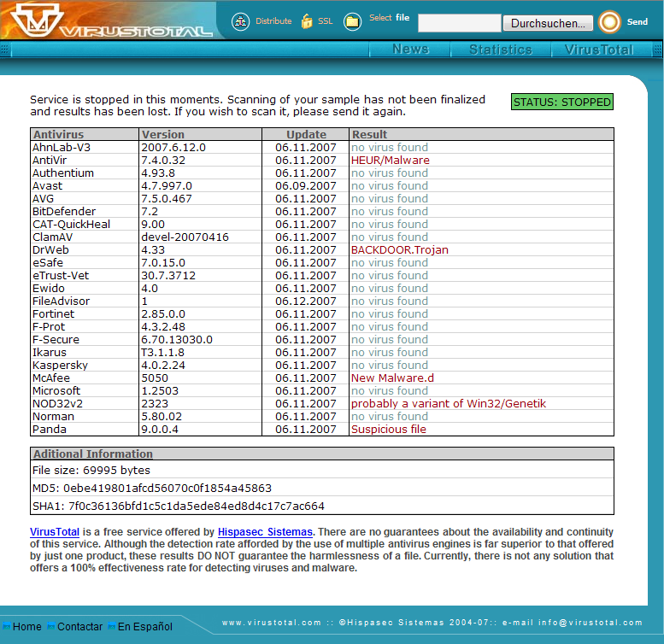The width and height of the screenshot is (664, 644).
Task: Click the Distribute link text
Action: point(273,21)
